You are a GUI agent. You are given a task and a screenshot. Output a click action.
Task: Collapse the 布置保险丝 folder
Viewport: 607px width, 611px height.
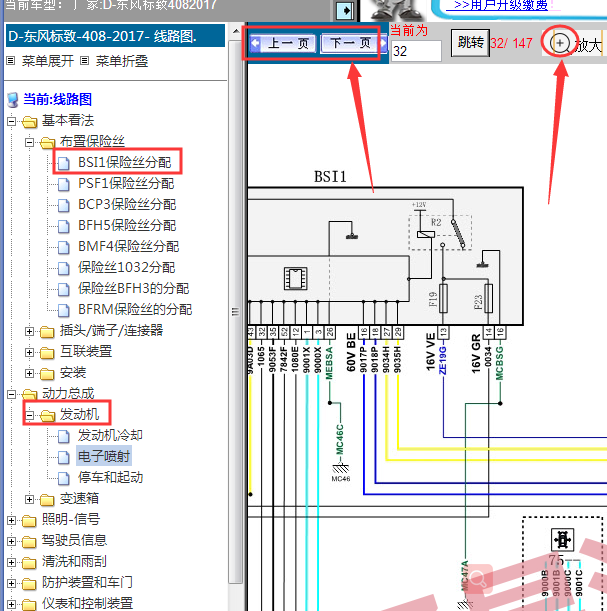pos(29,143)
